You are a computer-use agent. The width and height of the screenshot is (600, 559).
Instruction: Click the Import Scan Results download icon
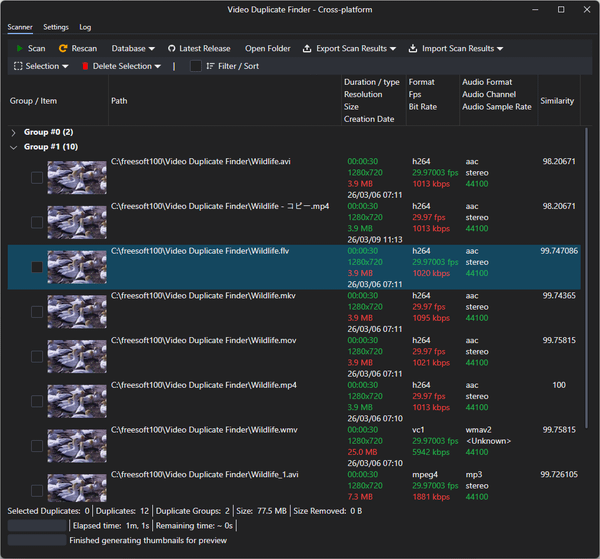415,48
